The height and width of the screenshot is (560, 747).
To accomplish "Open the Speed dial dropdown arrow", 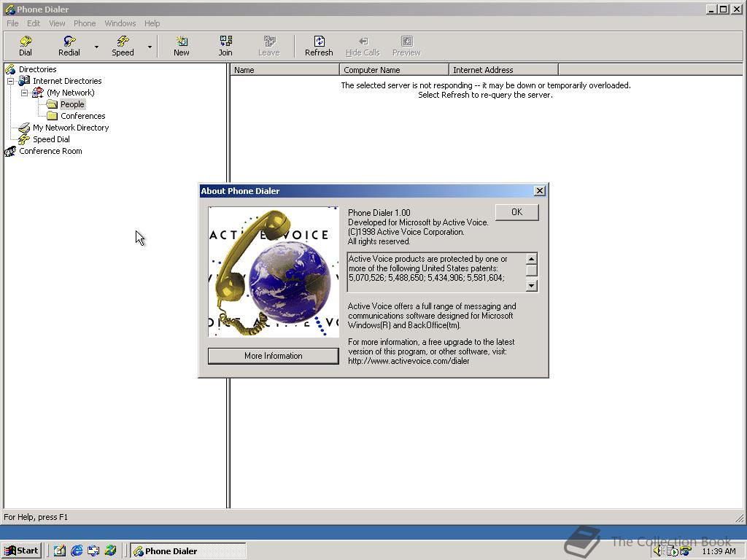I will [x=150, y=47].
